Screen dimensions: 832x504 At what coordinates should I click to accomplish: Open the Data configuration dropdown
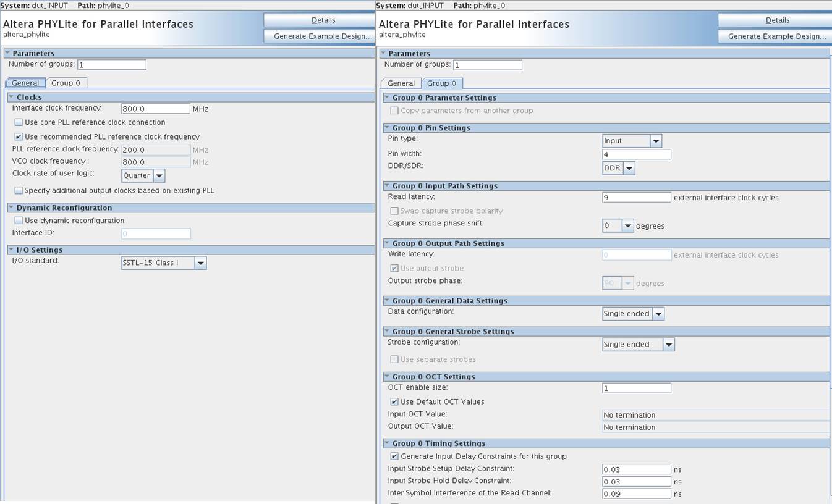pyautogui.click(x=634, y=314)
